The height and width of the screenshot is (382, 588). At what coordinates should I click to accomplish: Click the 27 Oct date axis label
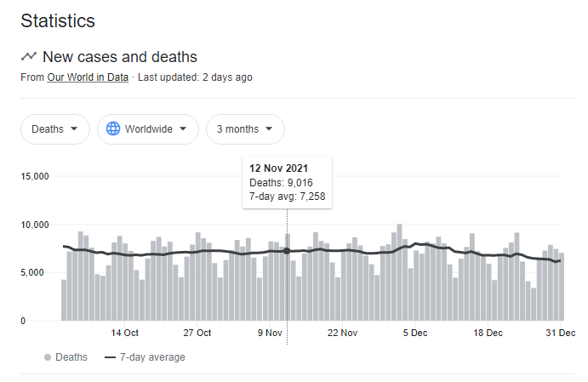coord(197,333)
